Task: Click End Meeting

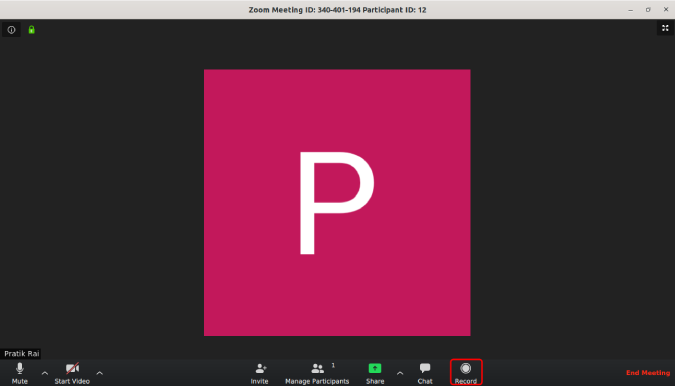Action: tap(648, 373)
